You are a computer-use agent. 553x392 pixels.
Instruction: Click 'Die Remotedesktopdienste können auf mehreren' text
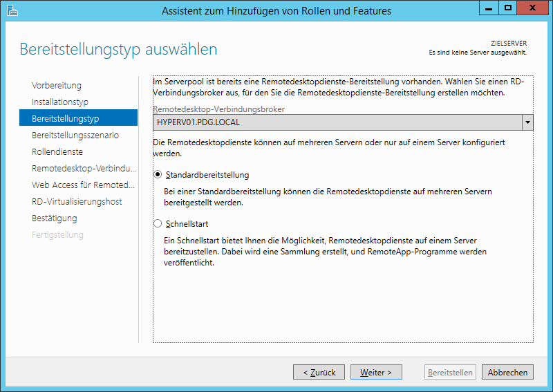(x=329, y=148)
